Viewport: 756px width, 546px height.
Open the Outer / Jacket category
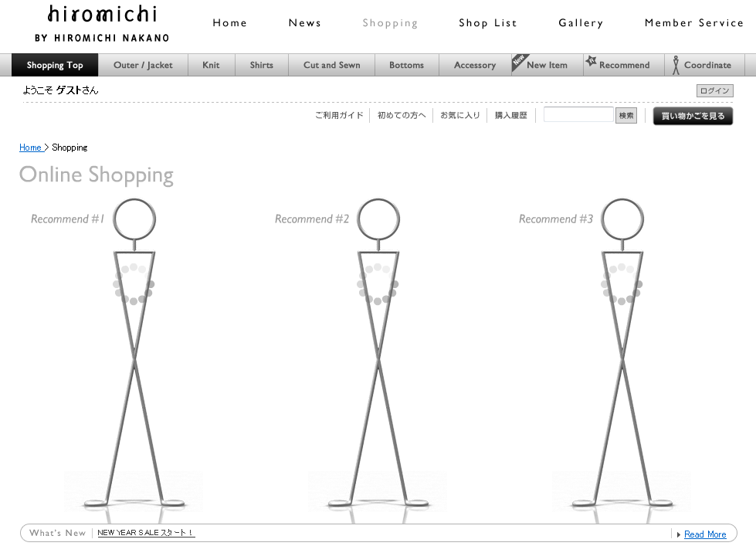143,66
